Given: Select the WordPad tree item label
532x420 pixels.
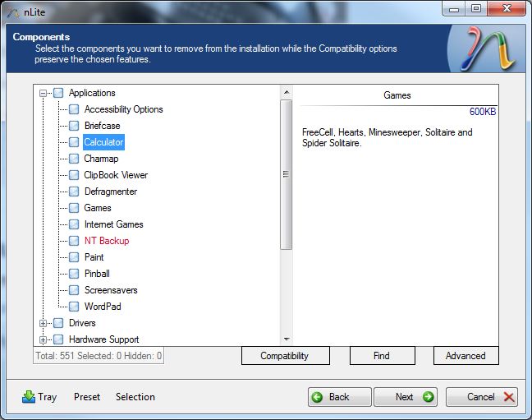Looking at the screenshot, I should (x=103, y=307).
